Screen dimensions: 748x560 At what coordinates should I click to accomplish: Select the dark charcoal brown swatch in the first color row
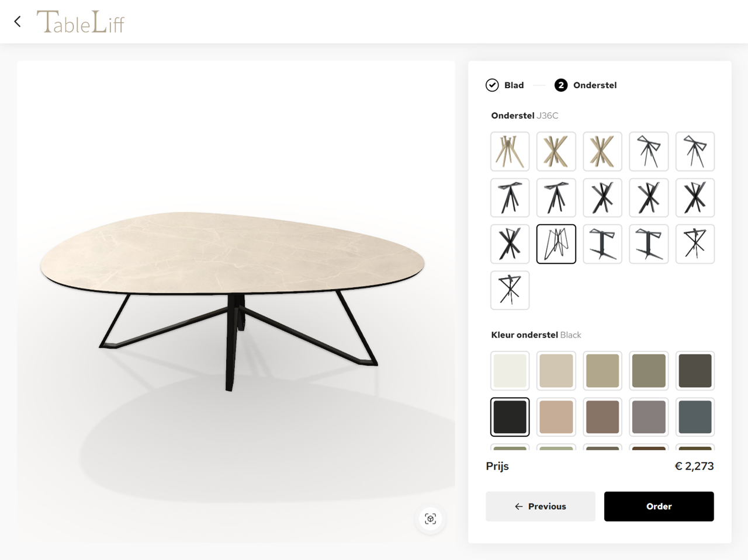coord(695,371)
